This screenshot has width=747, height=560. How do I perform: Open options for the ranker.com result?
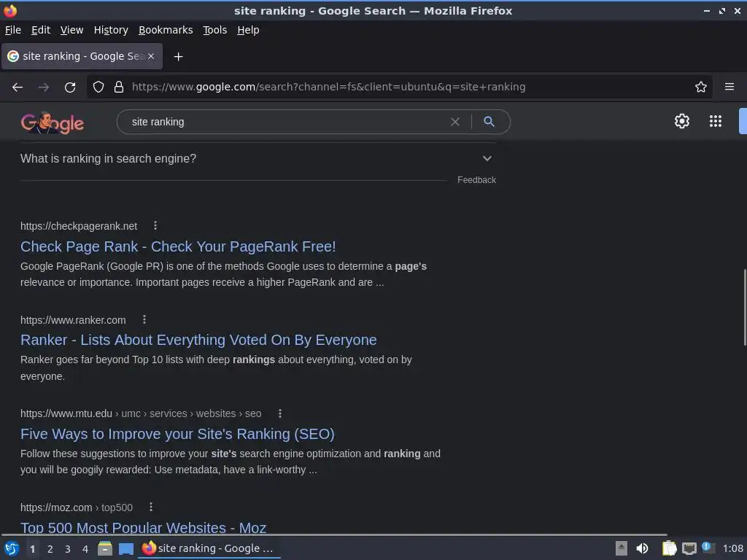coord(144,319)
